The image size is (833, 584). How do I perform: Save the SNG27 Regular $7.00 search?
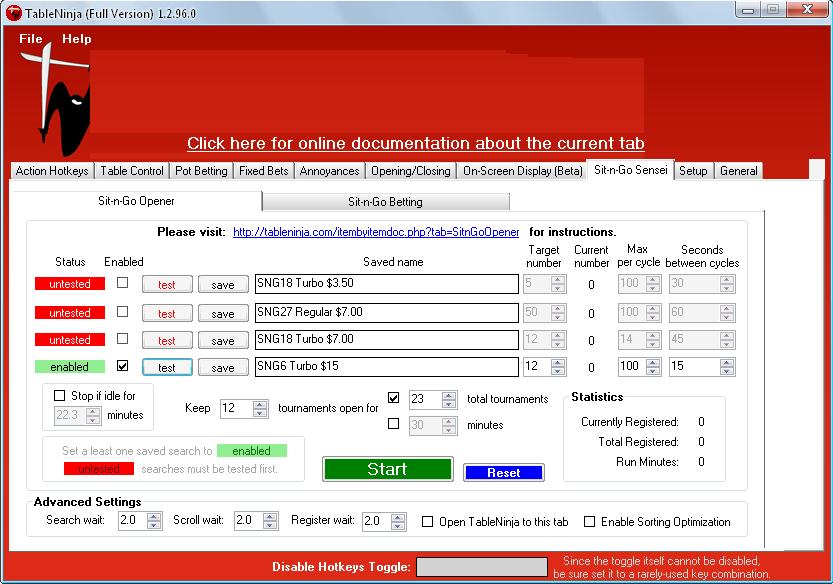[x=223, y=313]
